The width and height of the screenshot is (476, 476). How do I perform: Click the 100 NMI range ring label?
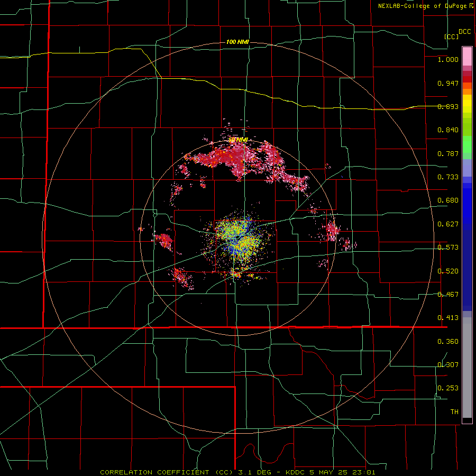pyautogui.click(x=237, y=42)
